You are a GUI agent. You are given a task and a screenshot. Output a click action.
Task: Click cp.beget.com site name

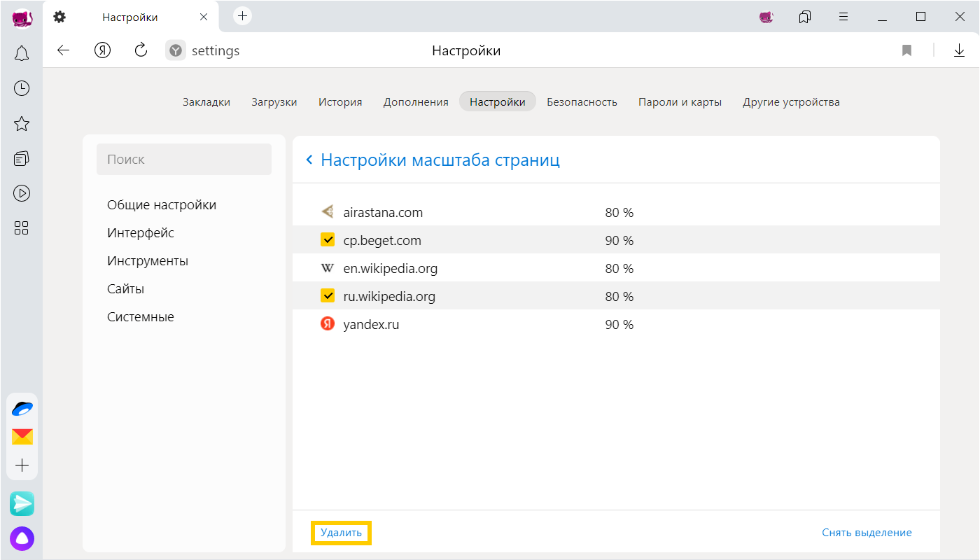click(x=382, y=240)
